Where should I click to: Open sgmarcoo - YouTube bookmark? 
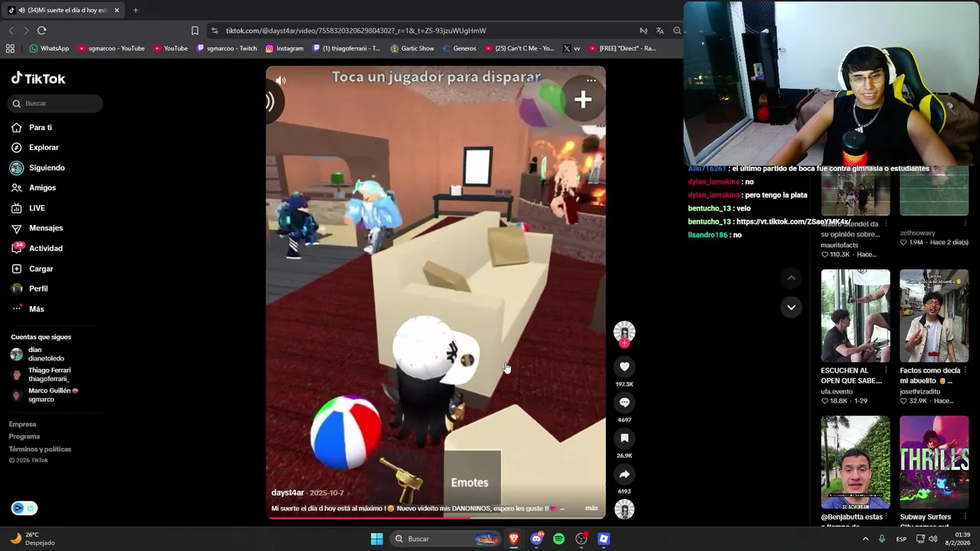[111, 48]
